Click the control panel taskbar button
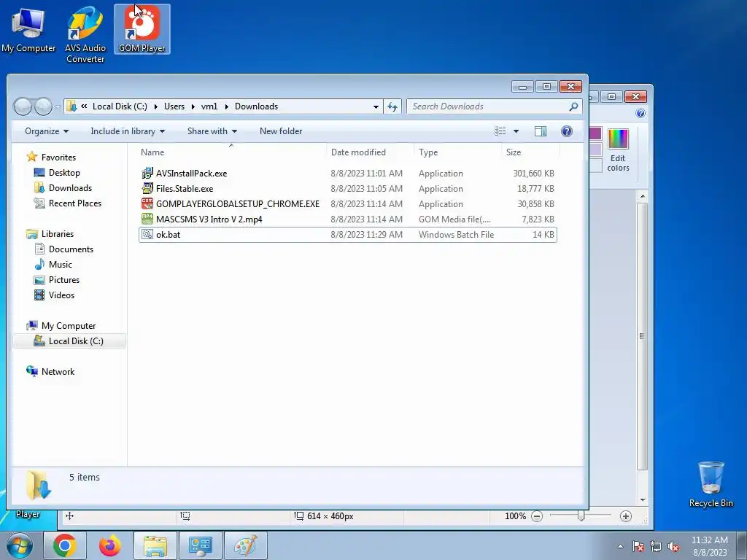The width and height of the screenshot is (747, 560). point(200,545)
